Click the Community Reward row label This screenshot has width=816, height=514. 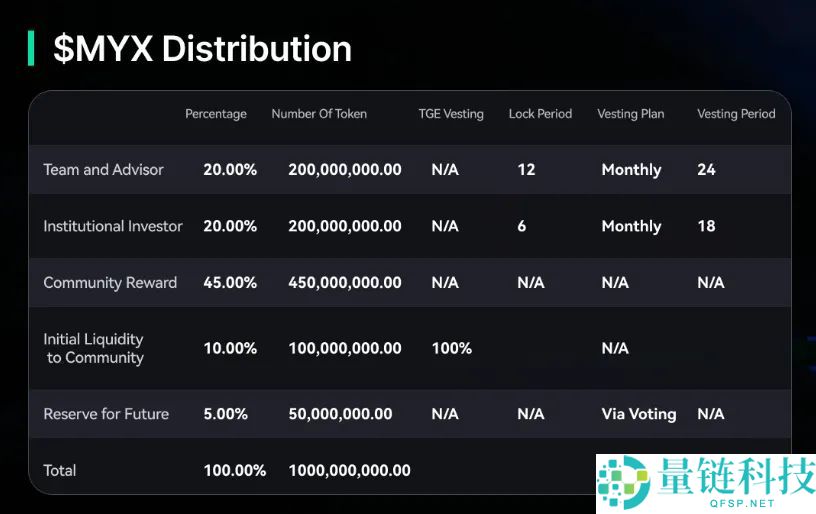coord(110,283)
